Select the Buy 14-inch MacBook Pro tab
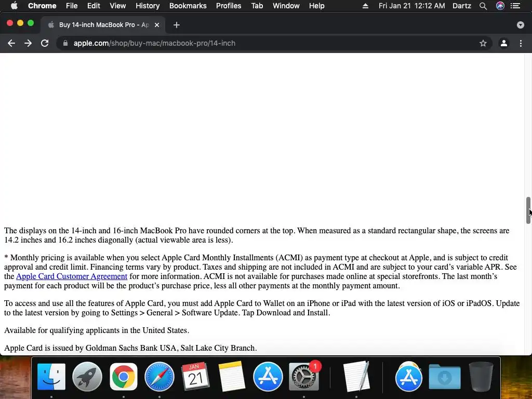 (x=103, y=25)
